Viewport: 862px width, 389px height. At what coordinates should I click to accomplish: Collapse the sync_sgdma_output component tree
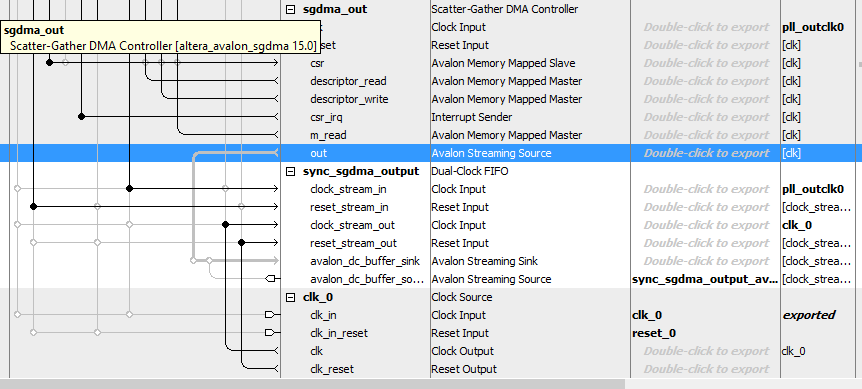[x=291, y=171]
